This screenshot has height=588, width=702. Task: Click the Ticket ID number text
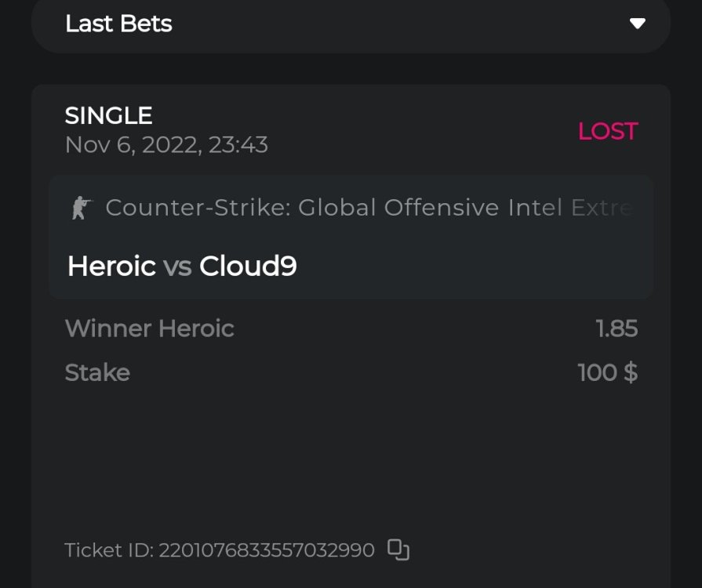click(x=267, y=550)
